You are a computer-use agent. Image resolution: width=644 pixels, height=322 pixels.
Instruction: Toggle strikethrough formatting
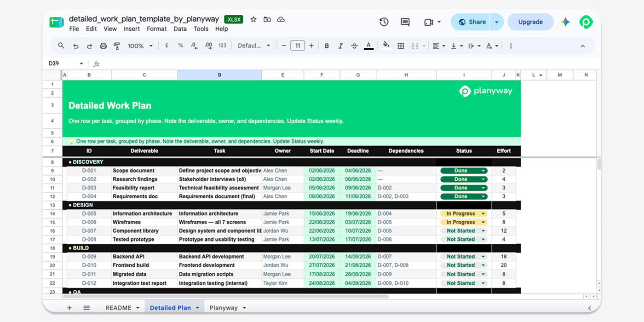[354, 46]
